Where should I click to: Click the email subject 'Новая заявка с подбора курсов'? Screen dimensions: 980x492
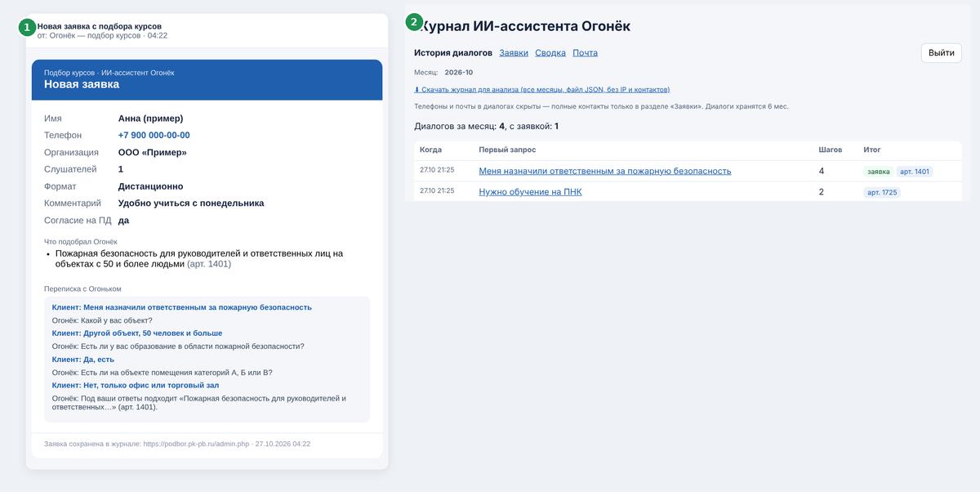(99, 26)
